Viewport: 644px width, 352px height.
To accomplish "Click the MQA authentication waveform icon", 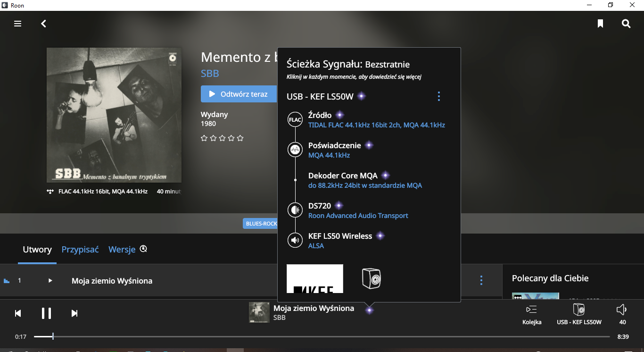I will (x=295, y=150).
